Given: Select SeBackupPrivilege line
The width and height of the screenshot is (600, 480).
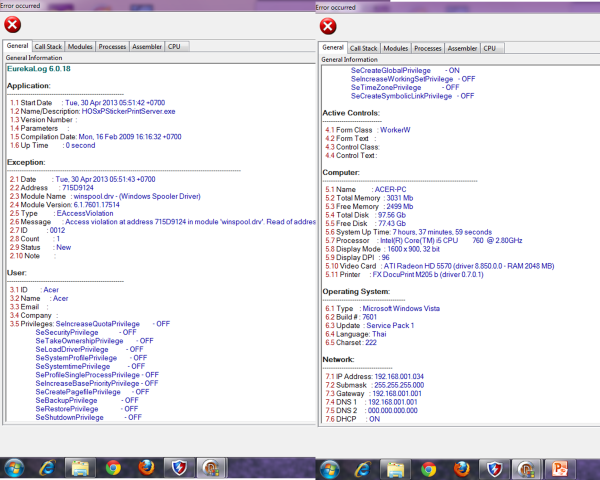Looking at the screenshot, I should point(87,400).
